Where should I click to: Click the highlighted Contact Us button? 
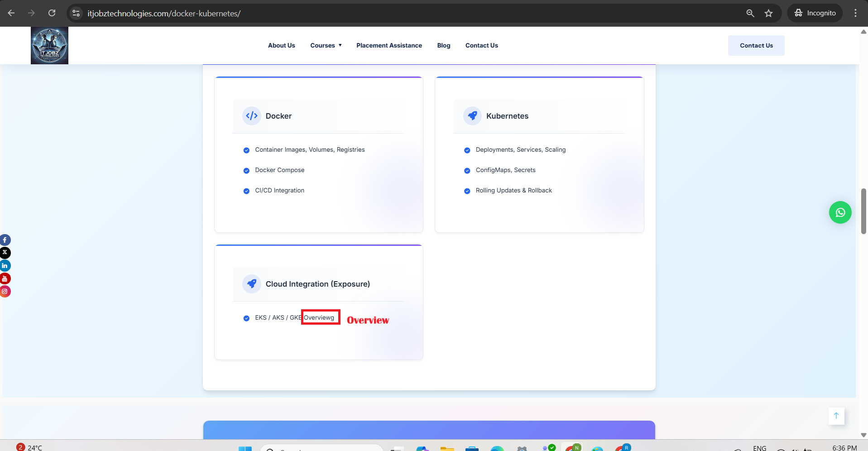(x=756, y=45)
